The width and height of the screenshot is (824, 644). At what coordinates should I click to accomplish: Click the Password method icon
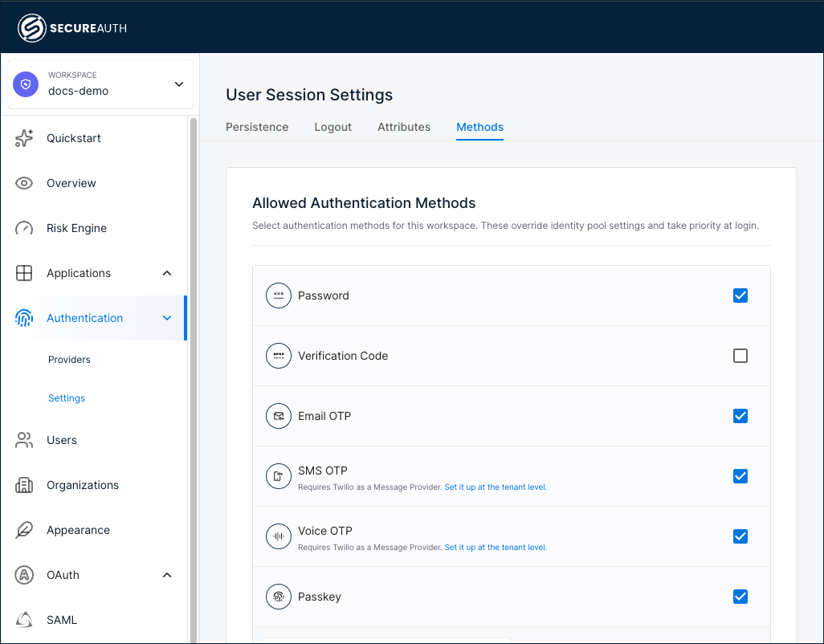tap(279, 296)
